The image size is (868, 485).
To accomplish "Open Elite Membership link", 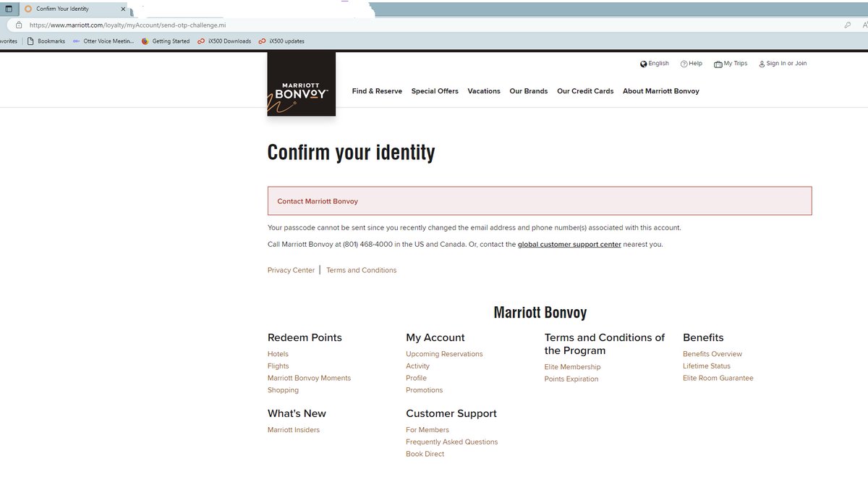I will click(573, 367).
